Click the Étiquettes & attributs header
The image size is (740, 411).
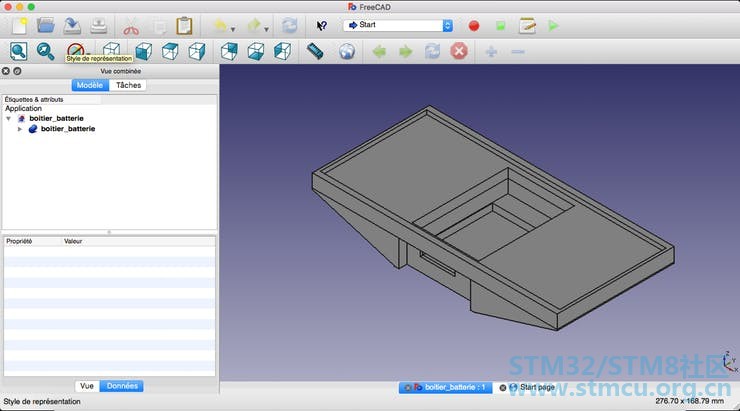click(34, 100)
